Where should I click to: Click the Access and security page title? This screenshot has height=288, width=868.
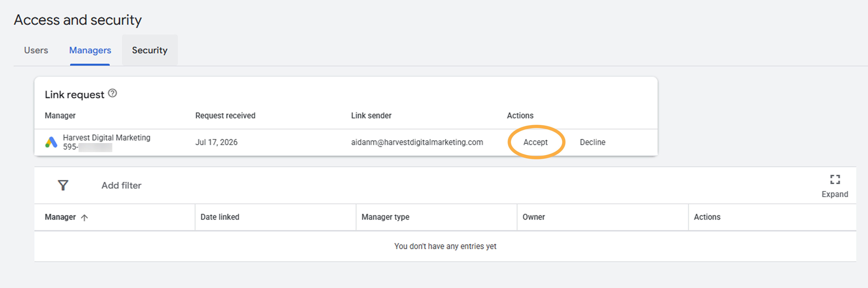pyautogui.click(x=78, y=20)
